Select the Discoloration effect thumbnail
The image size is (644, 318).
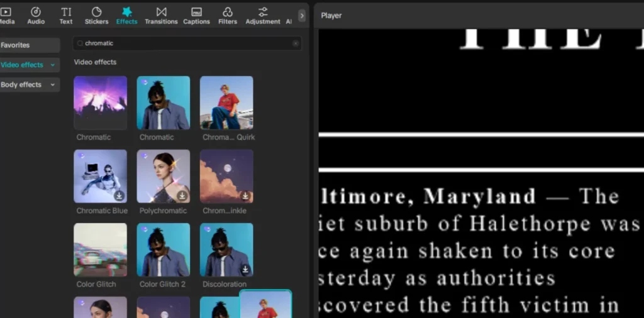pos(226,249)
